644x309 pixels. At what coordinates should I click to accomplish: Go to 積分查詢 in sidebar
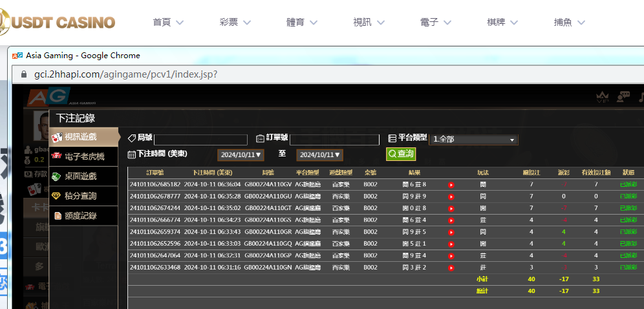click(x=84, y=196)
